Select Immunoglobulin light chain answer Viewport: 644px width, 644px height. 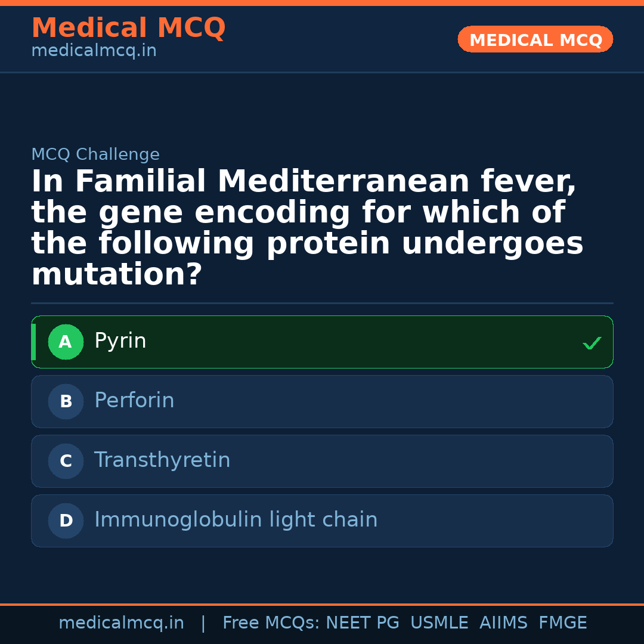236,520
